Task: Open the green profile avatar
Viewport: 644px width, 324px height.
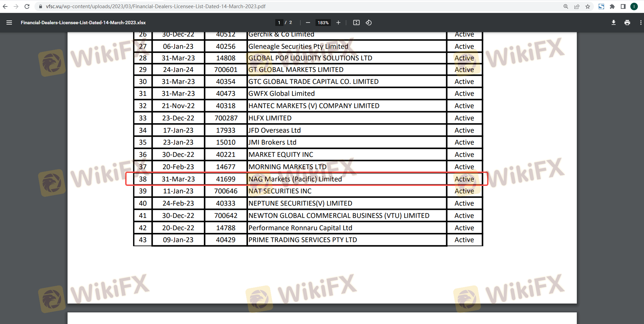Action: 634,6
